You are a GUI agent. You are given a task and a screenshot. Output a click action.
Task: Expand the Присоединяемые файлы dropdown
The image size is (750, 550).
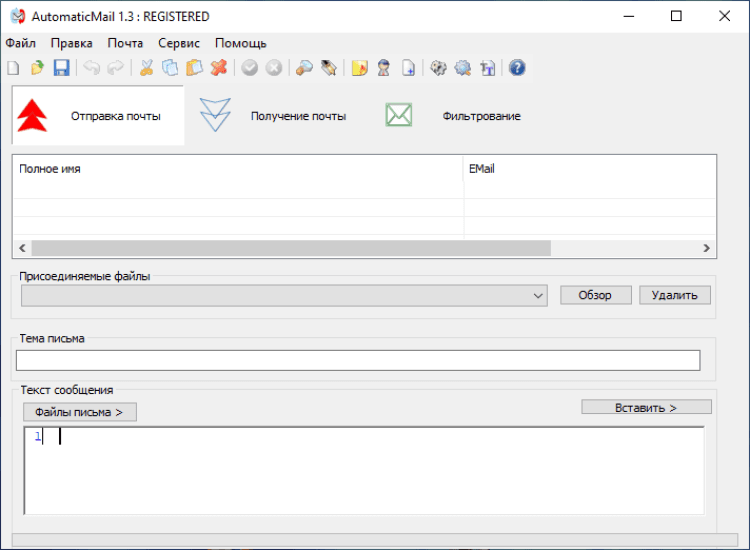tap(538, 296)
